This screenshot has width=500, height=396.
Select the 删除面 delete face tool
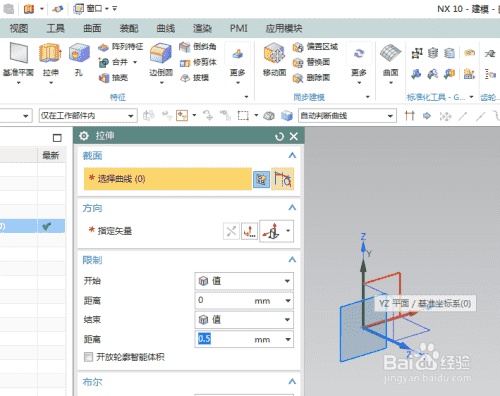311,78
